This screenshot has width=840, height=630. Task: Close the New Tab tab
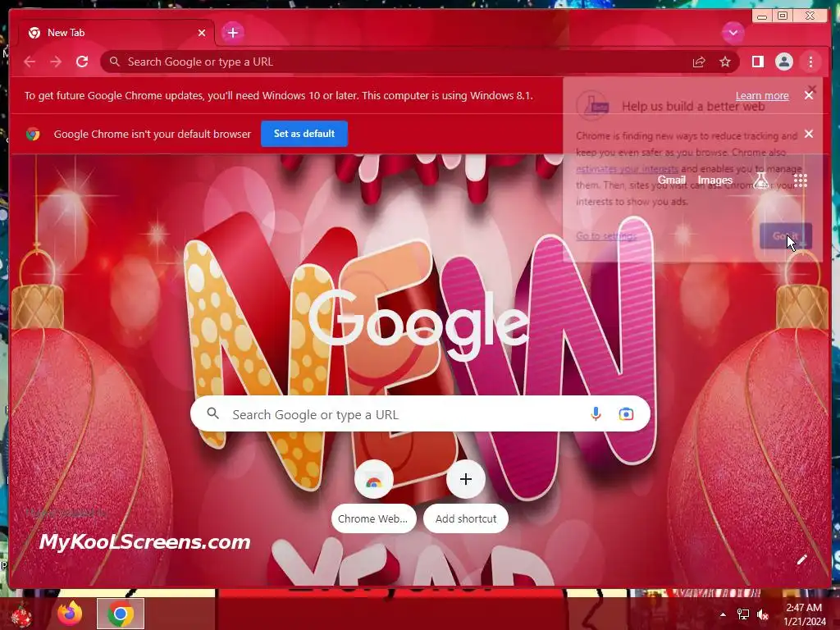coord(202,33)
